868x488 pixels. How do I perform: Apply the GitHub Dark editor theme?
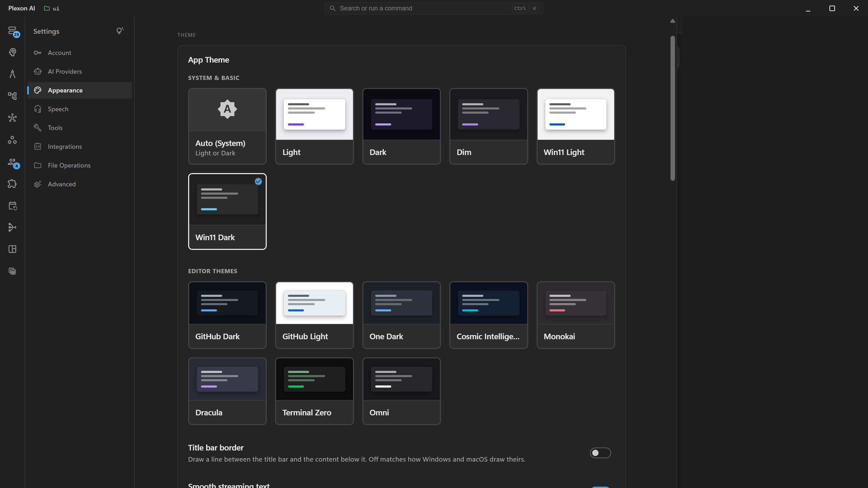[227, 315]
